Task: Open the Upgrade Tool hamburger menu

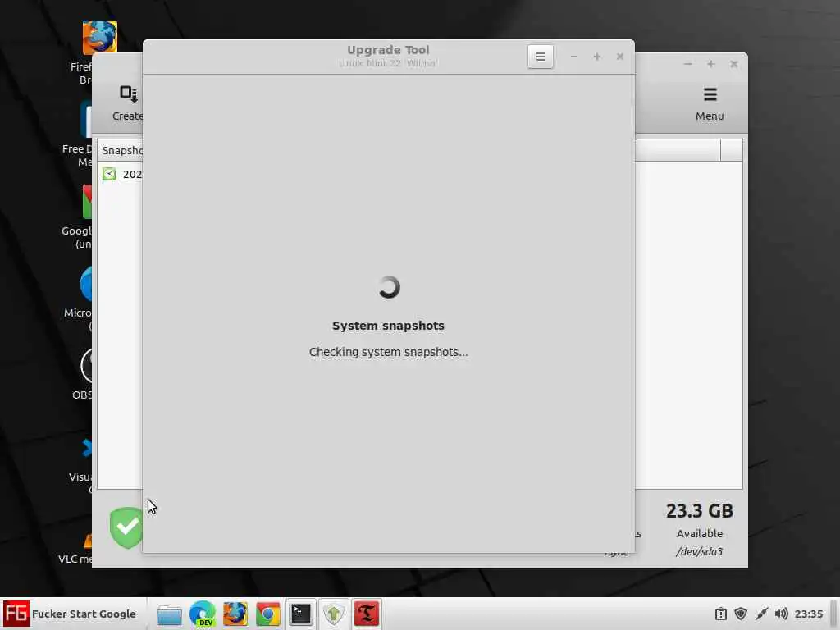Action: [x=540, y=57]
